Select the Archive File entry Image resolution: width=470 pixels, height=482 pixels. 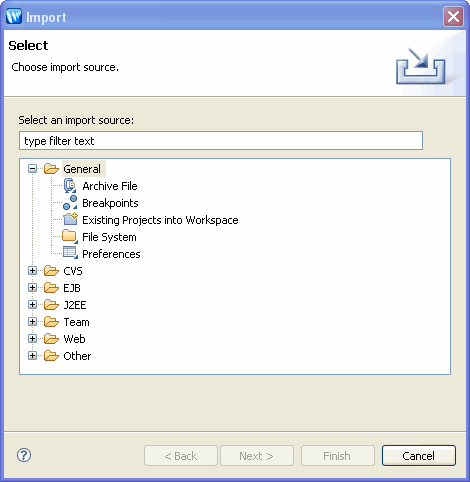110,186
